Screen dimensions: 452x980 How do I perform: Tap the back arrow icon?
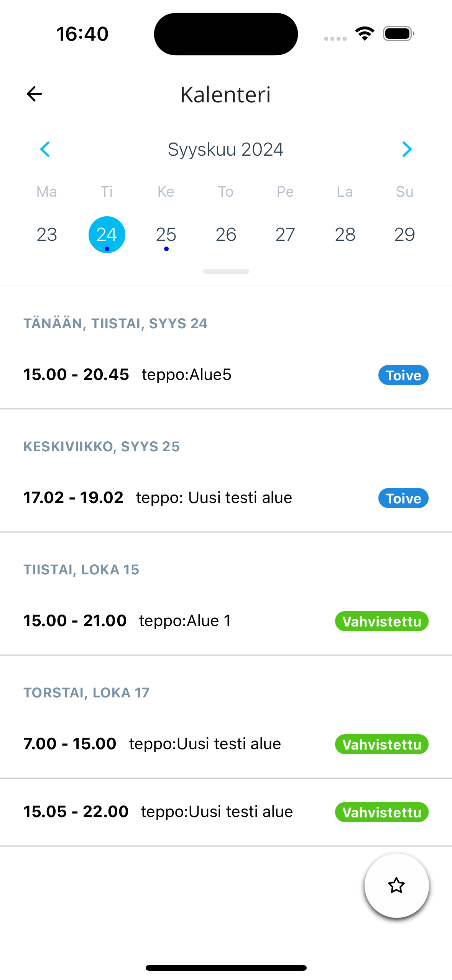coord(35,94)
